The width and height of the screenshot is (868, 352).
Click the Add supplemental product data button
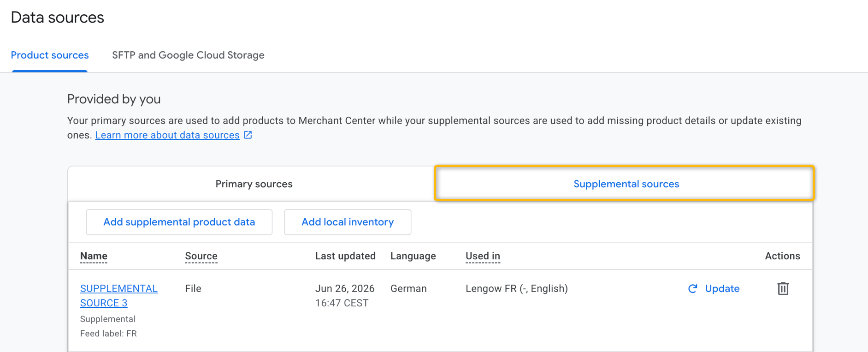[x=179, y=222]
